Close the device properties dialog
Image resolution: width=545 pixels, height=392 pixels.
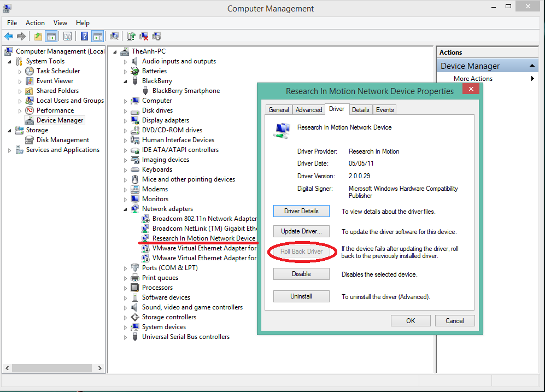pyautogui.click(x=471, y=89)
